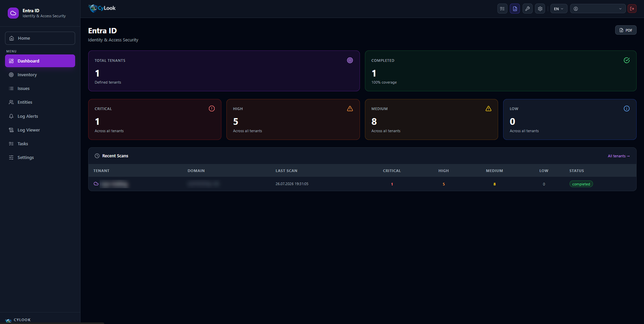Click clock icon beside Recent Scans

pos(97,156)
